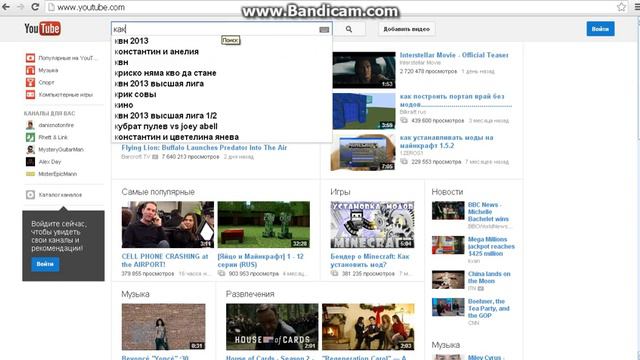Open the Спорт sidebar icon
Screen dimensions: 640x360
pyautogui.click(x=30, y=82)
